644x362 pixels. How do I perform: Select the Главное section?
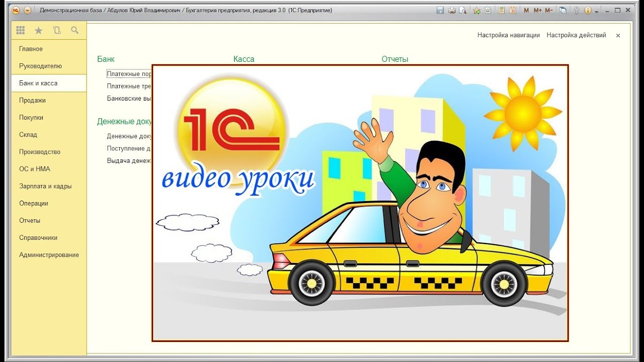(x=49, y=49)
